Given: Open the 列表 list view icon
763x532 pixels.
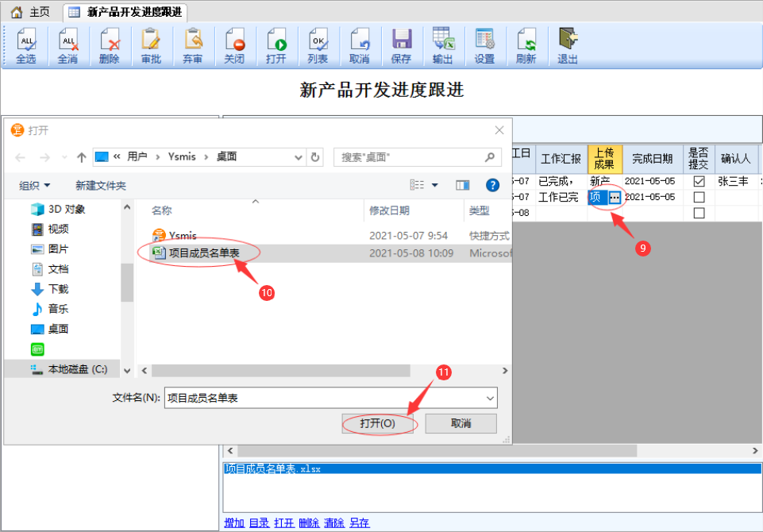Looking at the screenshot, I should (x=318, y=46).
